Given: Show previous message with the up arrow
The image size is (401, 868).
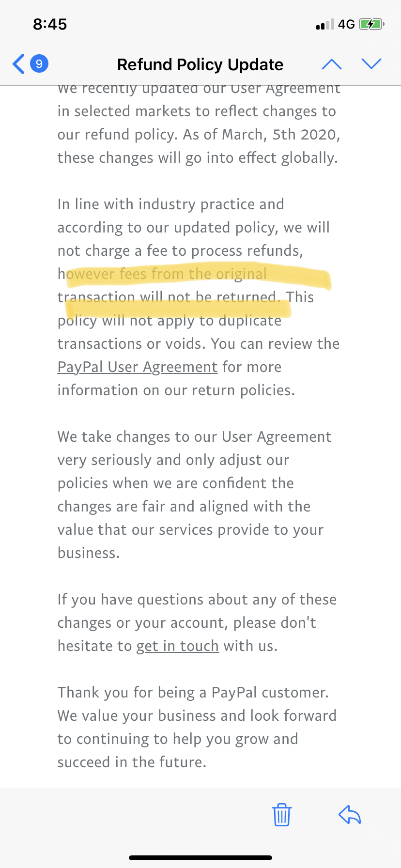Looking at the screenshot, I should tap(332, 64).
